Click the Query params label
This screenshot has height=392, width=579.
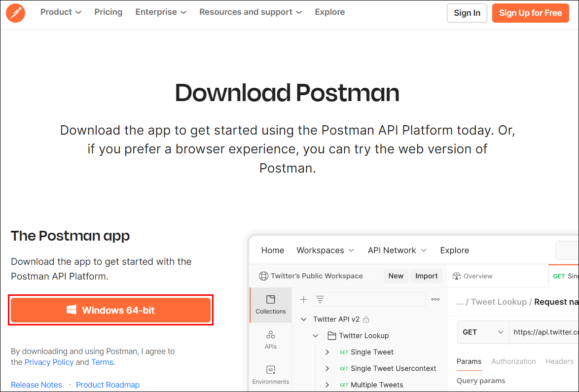[481, 381]
